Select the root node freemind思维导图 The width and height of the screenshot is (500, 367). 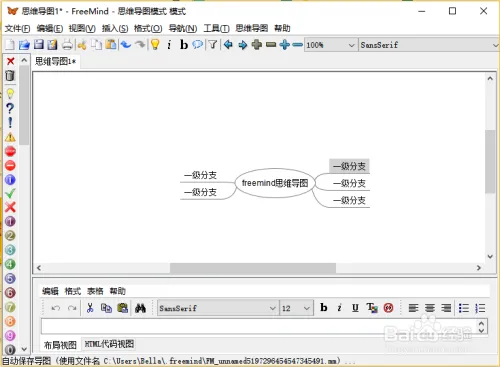tap(275, 183)
